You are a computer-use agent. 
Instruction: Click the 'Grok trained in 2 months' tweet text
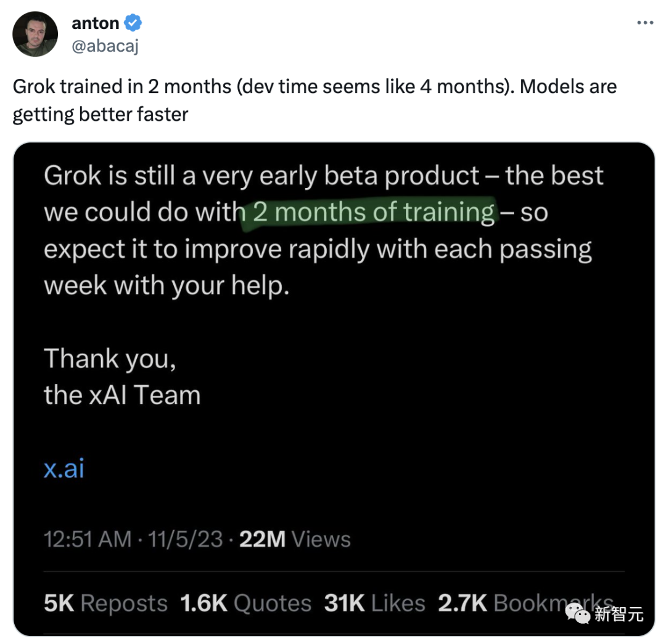point(314,100)
